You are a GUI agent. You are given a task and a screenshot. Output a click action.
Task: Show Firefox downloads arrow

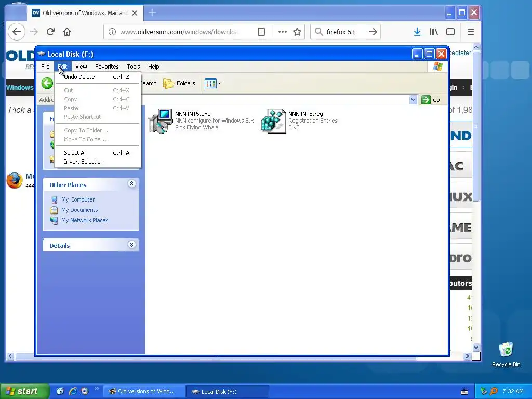417,32
